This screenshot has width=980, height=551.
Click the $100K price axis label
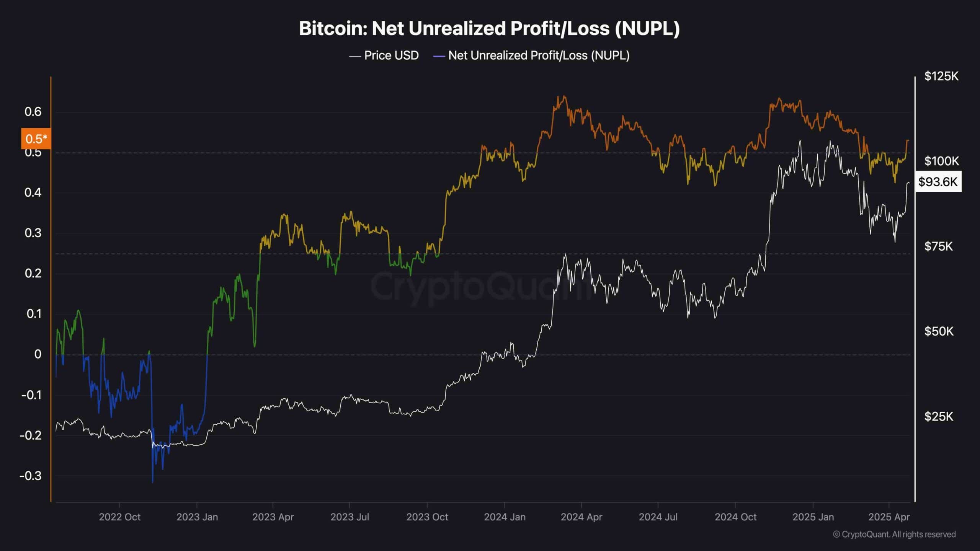click(x=941, y=161)
